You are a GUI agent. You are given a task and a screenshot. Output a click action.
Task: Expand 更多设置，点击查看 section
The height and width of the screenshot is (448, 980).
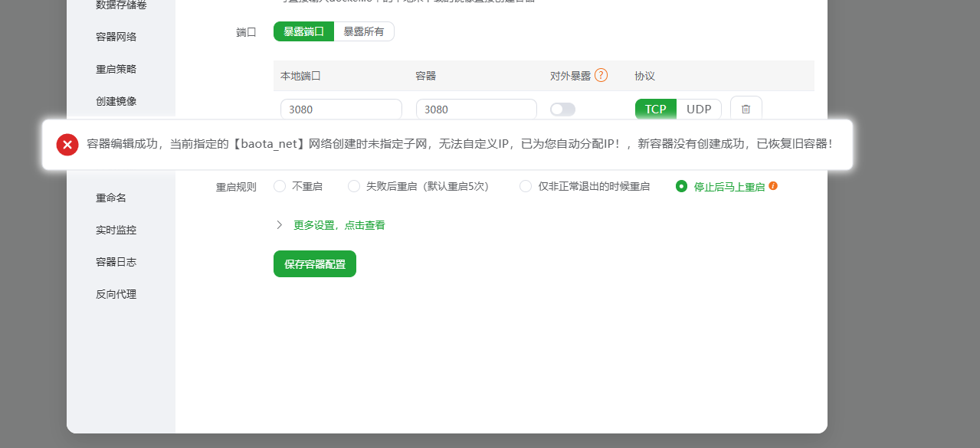point(330,225)
